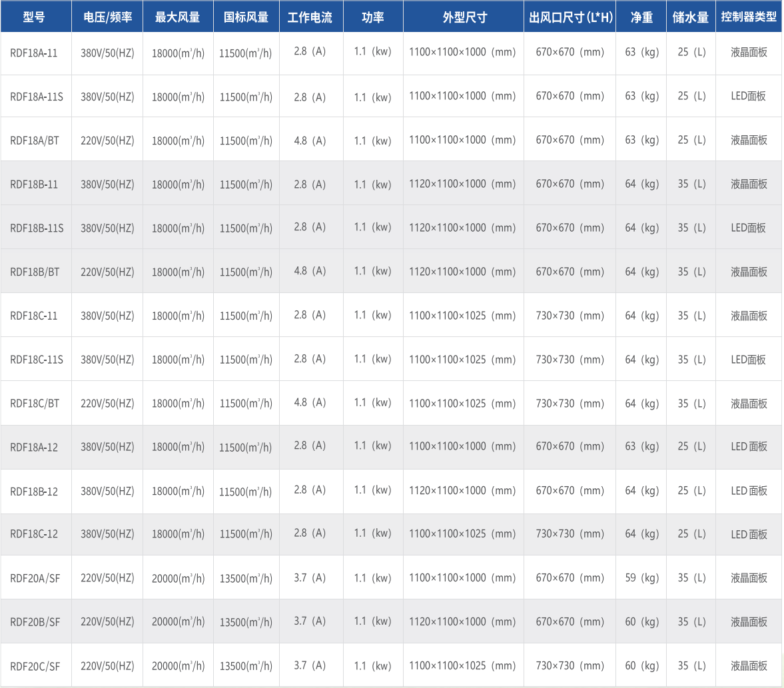Click the RDF20A/SF model name
The height and width of the screenshot is (688, 784).
pyautogui.click(x=35, y=578)
